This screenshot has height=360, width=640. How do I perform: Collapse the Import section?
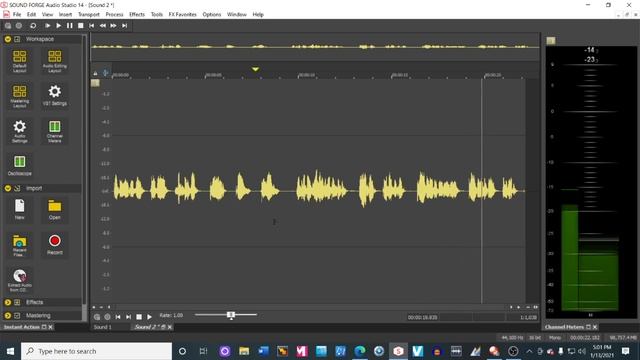pyautogui.click(x=8, y=188)
